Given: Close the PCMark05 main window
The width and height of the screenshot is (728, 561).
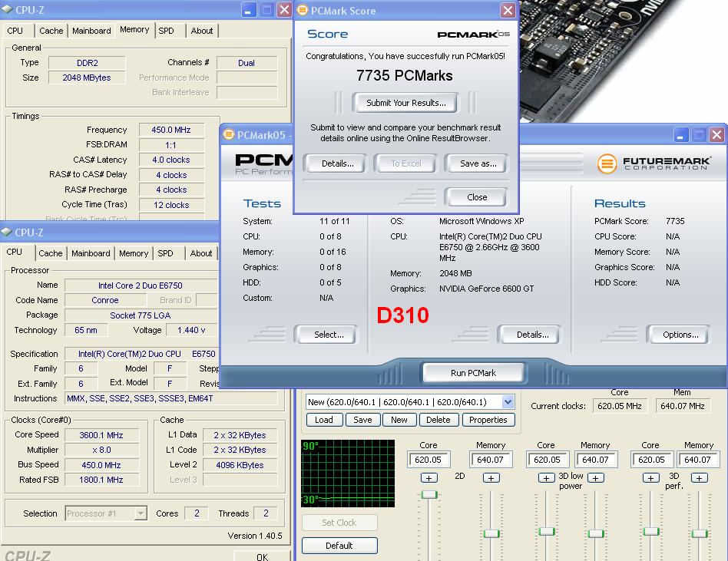Looking at the screenshot, I should [716, 135].
